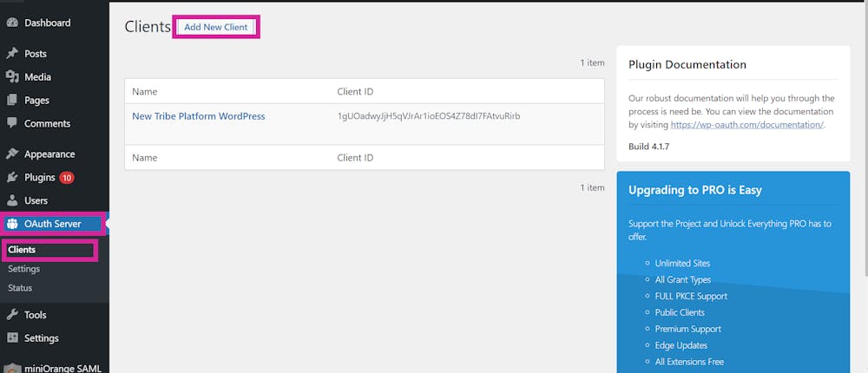This screenshot has width=868, height=373.
Task: Click the Unlimited Sites list item
Action: (x=682, y=264)
